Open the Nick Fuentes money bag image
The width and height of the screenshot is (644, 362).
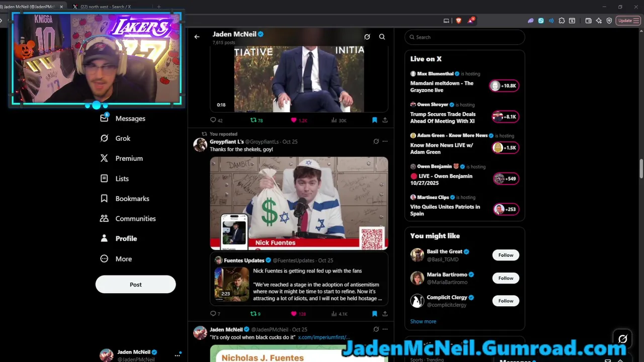click(299, 203)
